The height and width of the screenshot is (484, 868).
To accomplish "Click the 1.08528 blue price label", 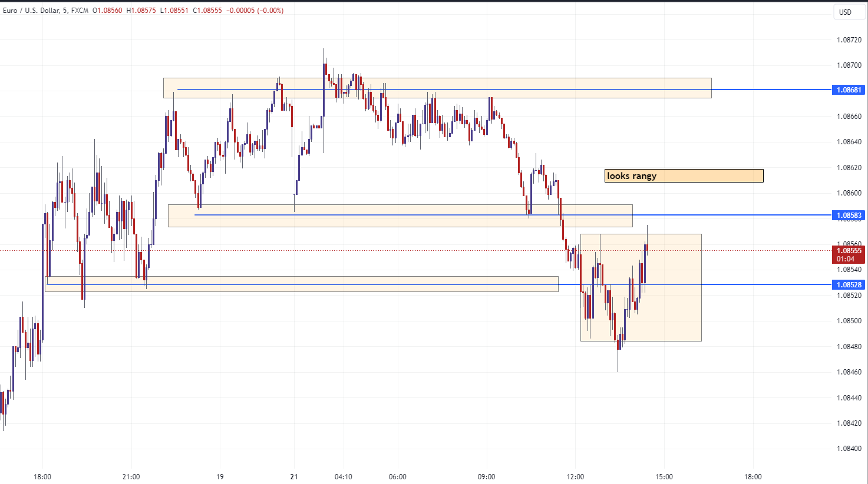I will pos(849,285).
